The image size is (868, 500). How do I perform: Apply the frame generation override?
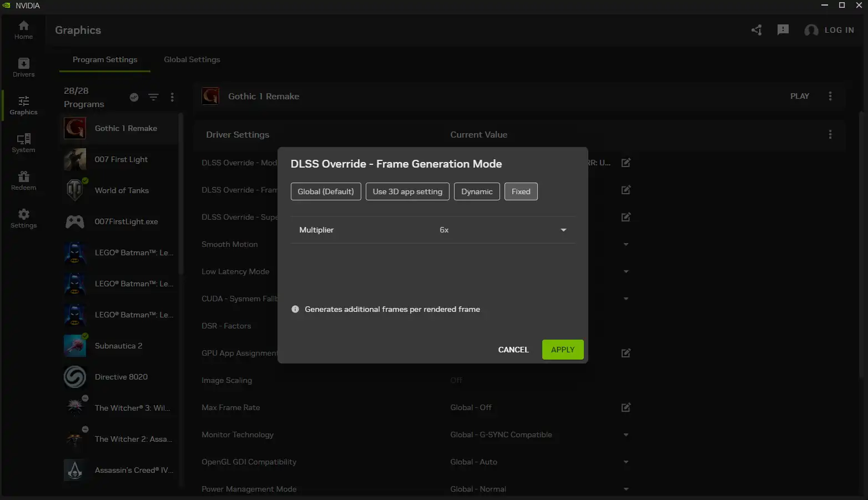(x=563, y=350)
